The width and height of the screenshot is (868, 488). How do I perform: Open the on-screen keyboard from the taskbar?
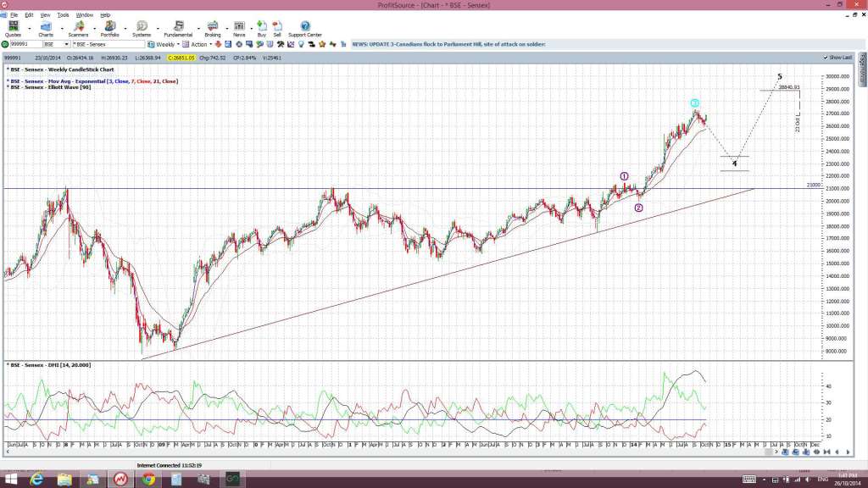click(749, 480)
